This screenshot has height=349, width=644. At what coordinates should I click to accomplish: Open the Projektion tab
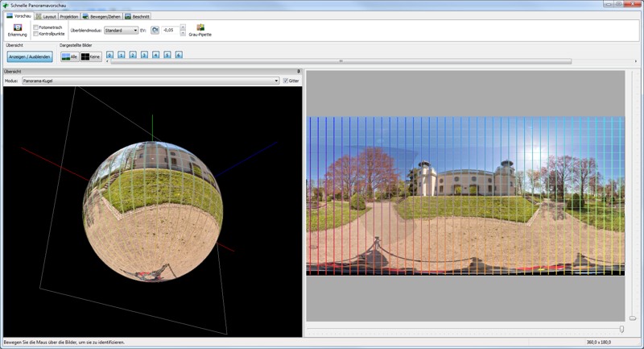pos(69,16)
